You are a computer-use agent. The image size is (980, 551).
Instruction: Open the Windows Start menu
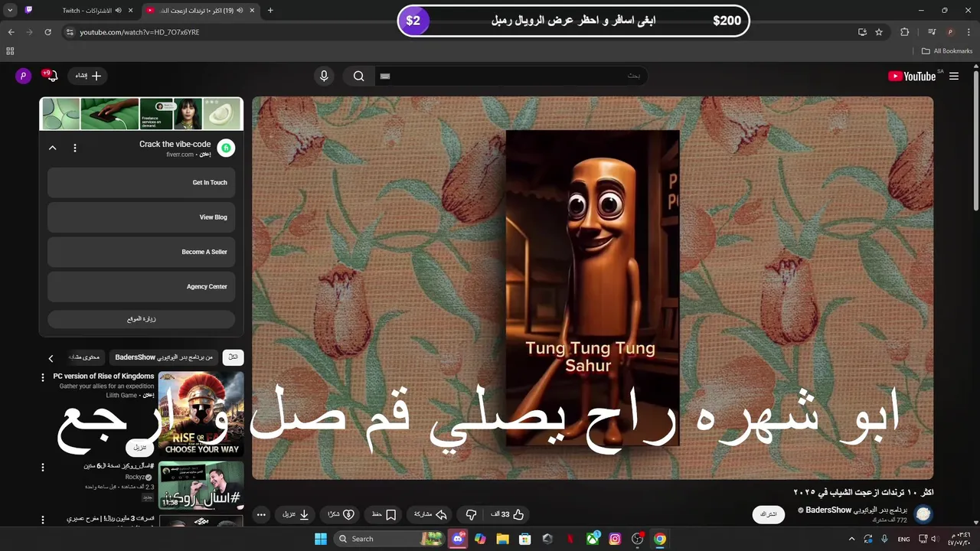click(x=321, y=539)
